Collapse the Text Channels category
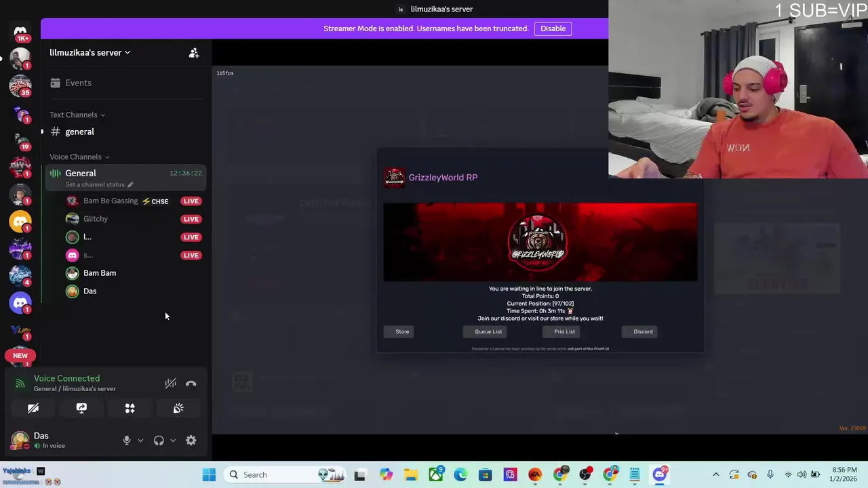Image resolution: width=868 pixels, height=488 pixels. 77,115
